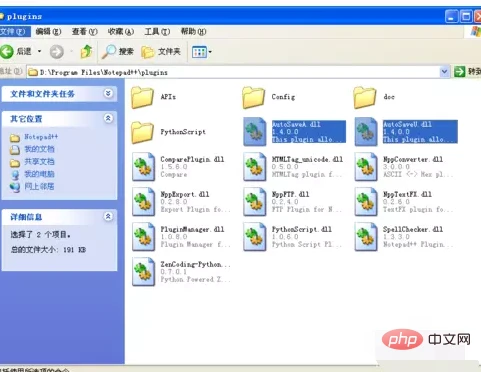Click the ComparePlugin.dll file name

[x=192, y=159]
